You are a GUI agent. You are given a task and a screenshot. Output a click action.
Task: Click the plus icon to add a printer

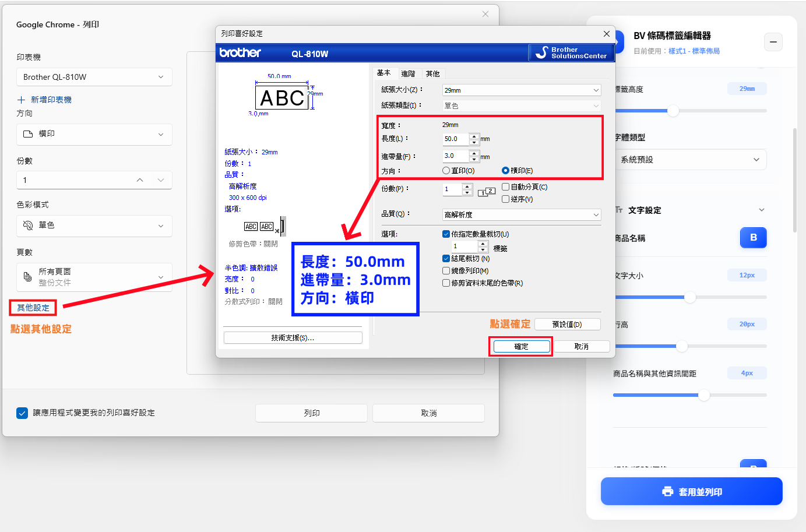tap(22, 100)
